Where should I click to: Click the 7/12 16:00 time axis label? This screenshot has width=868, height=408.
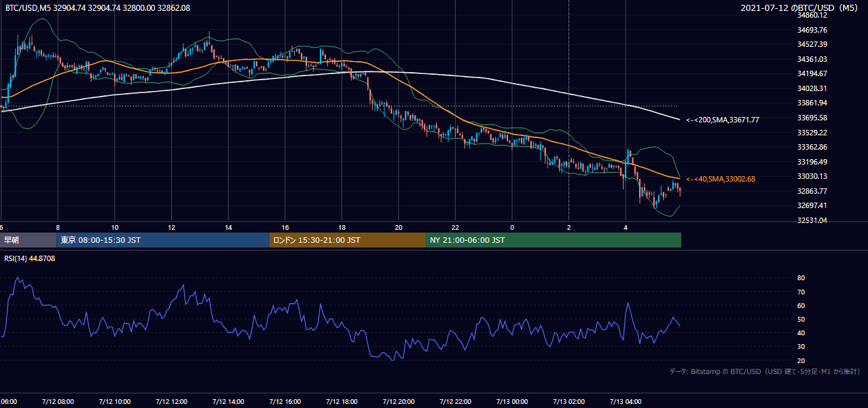point(285,401)
